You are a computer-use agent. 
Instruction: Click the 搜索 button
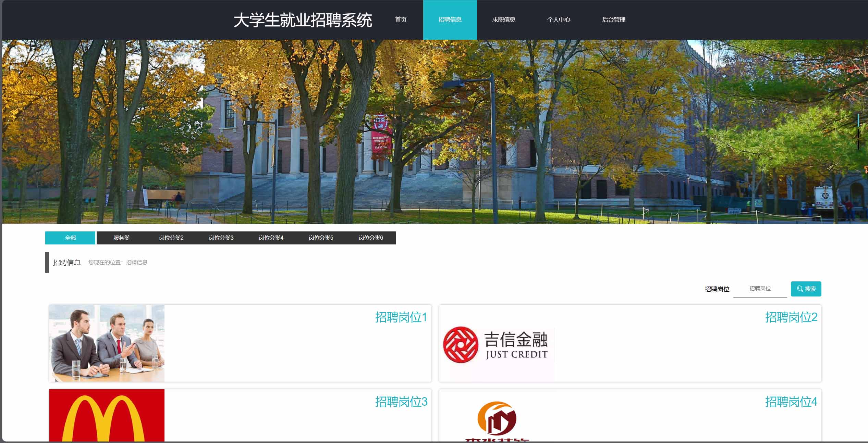806,289
